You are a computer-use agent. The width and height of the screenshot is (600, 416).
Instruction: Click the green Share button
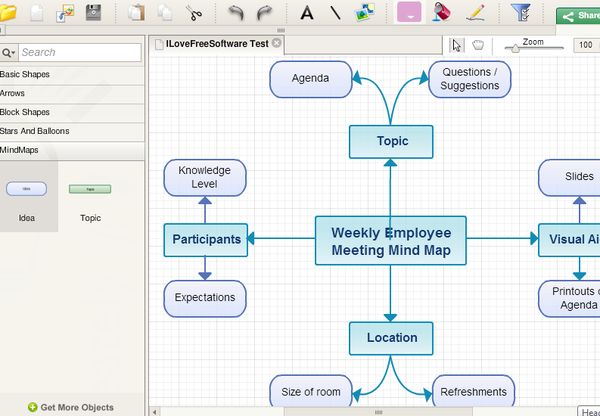[x=578, y=16]
